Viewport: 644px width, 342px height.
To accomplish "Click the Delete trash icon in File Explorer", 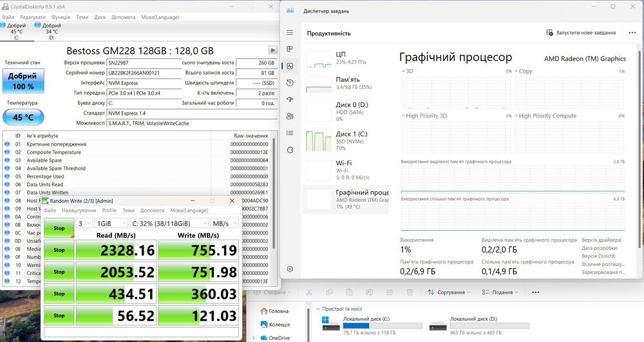I will coord(410,292).
